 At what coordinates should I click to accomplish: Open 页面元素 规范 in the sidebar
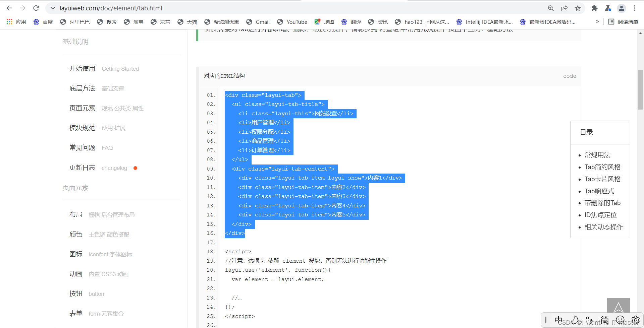pos(106,108)
